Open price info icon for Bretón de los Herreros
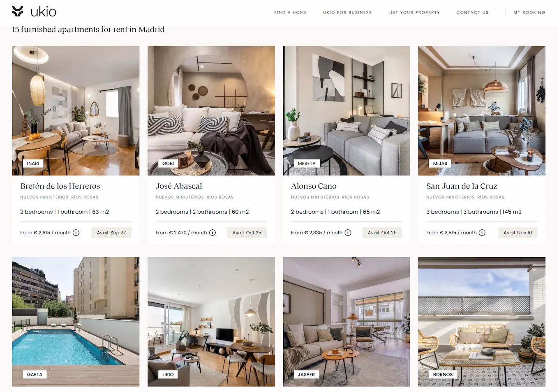This screenshot has height=392, width=559. (x=76, y=233)
